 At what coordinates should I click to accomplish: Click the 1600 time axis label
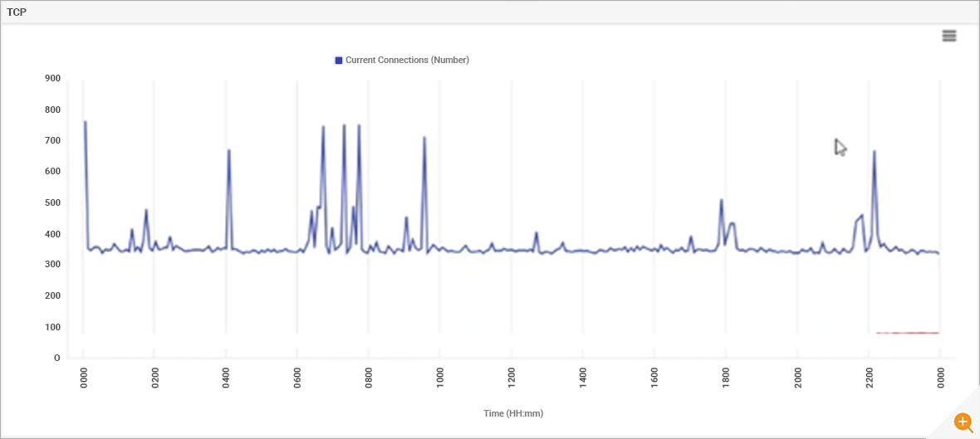(654, 378)
